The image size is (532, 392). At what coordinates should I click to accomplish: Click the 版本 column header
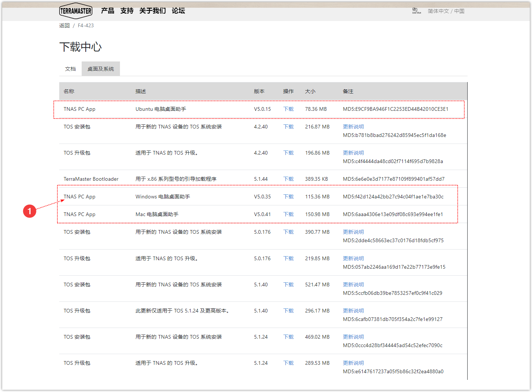259,91
